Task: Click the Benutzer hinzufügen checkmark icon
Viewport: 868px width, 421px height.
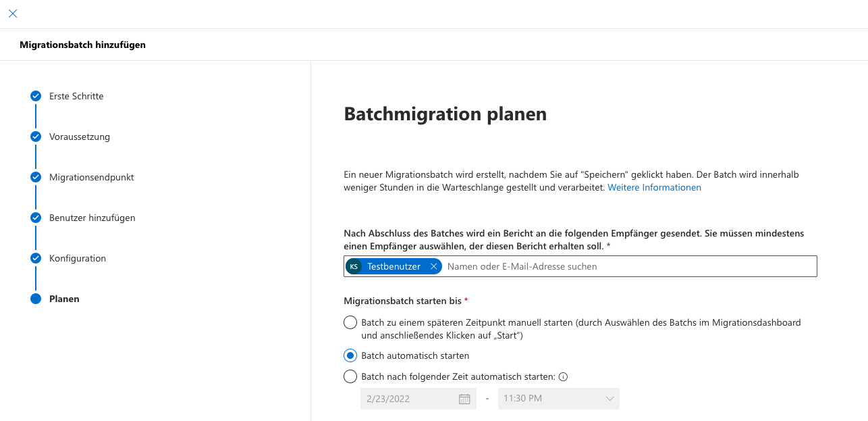Action: click(36, 218)
